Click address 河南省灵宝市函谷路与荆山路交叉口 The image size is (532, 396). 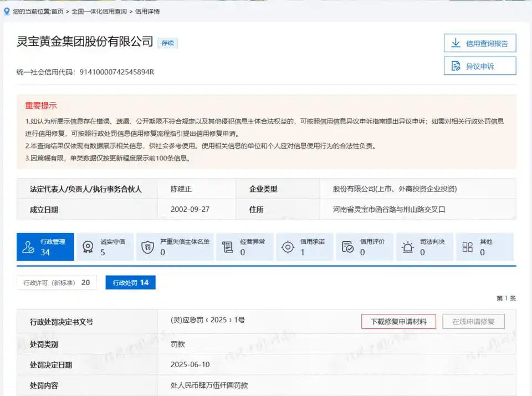[389, 209]
